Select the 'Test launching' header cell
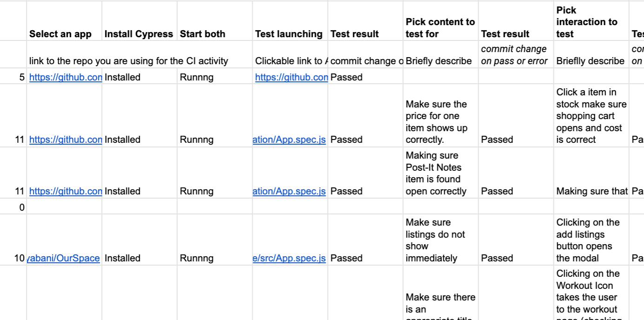Image resolution: width=644 pixels, height=320 pixels. (289, 34)
